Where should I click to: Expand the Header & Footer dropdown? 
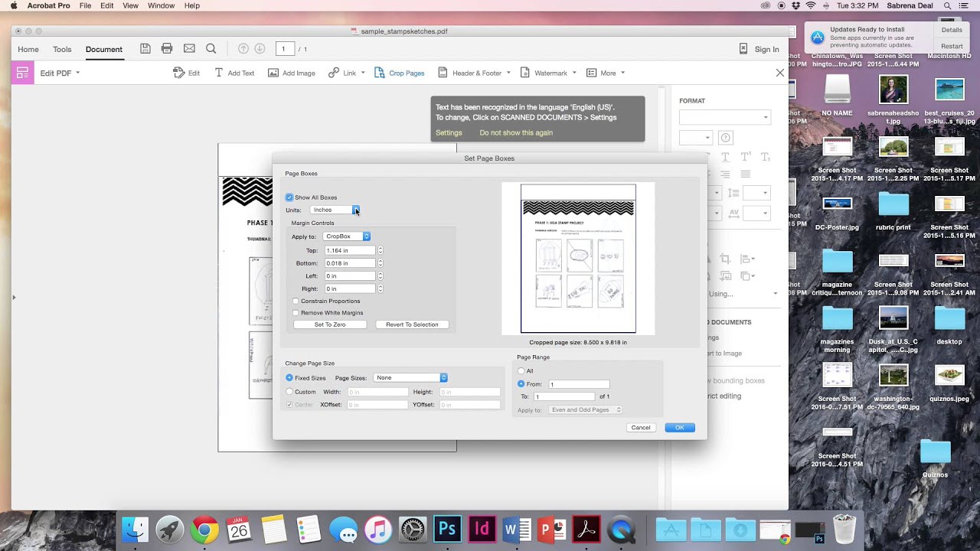click(x=509, y=73)
